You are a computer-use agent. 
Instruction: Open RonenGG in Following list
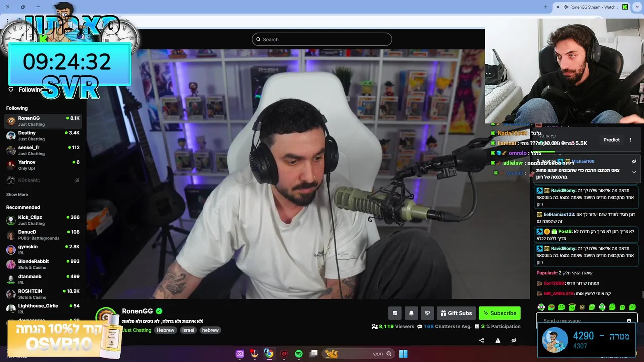43,121
